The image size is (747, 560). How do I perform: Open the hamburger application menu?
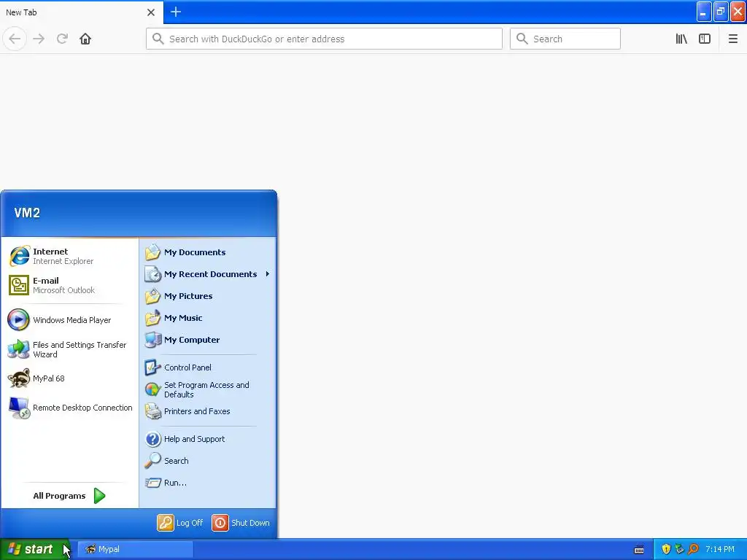[732, 39]
